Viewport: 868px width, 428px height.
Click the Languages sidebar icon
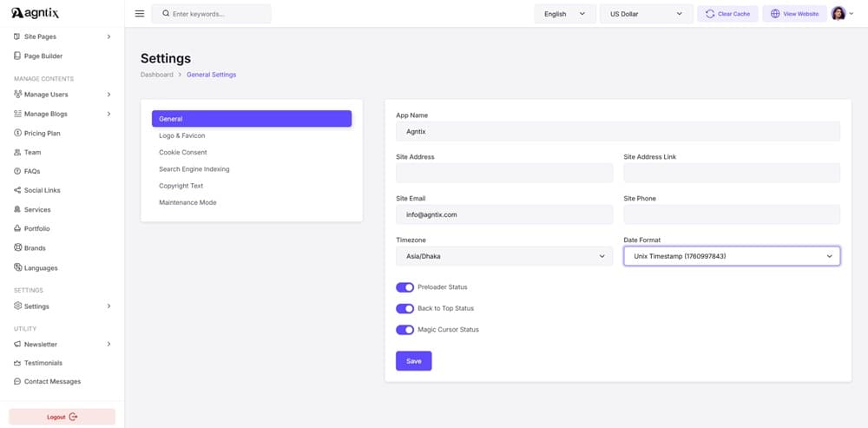pos(17,267)
